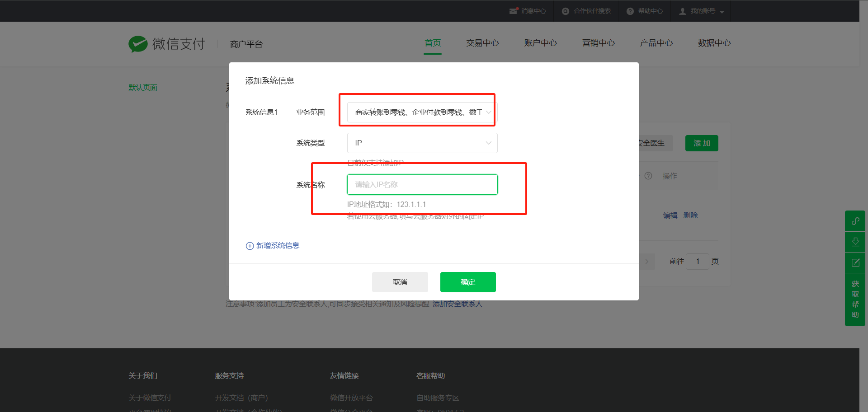Click the download icon in right sidebar
The image size is (868, 412).
pos(855,242)
